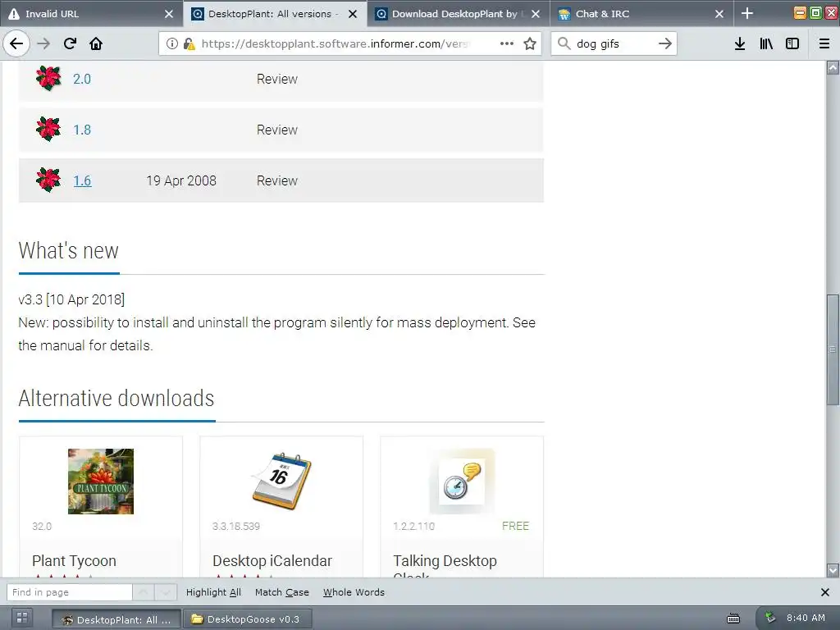Select the DesktopPlant All versions tab

point(275,14)
